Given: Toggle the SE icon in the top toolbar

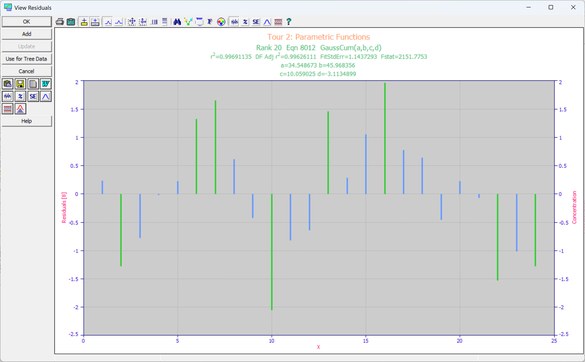Looking at the screenshot, I should (x=256, y=22).
